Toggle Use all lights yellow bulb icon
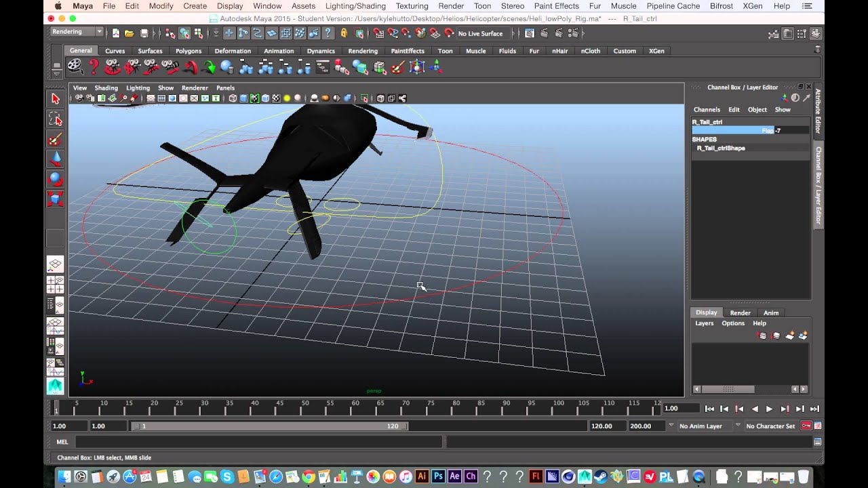The image size is (868, 488). coord(287,98)
